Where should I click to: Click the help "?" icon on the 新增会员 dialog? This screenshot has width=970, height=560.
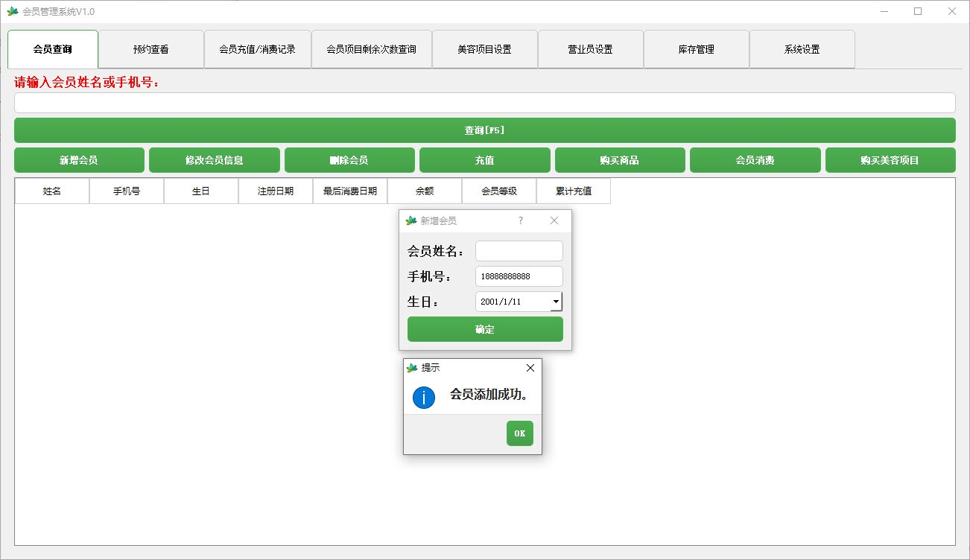click(520, 220)
